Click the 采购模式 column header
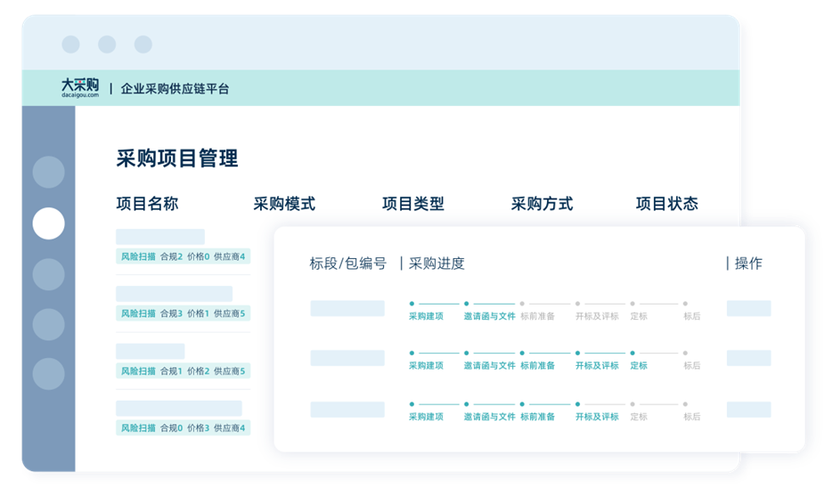This screenshot has height=504, width=824. (x=284, y=204)
